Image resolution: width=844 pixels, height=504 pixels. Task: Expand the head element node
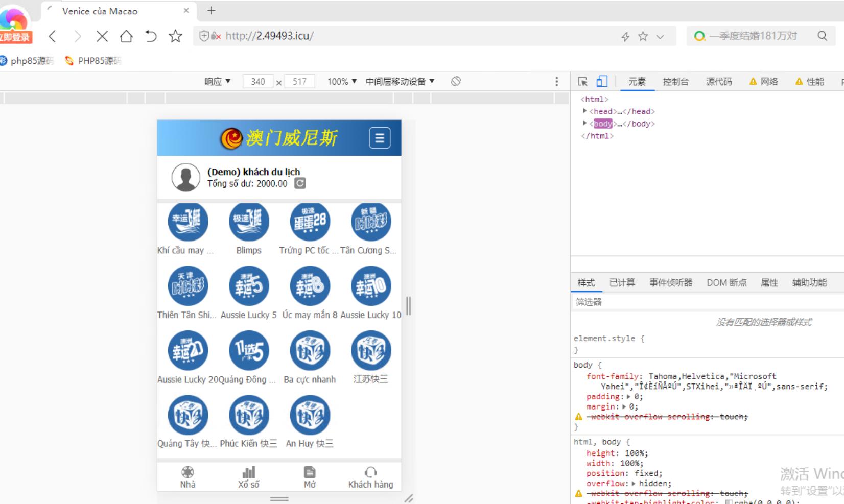[584, 111]
